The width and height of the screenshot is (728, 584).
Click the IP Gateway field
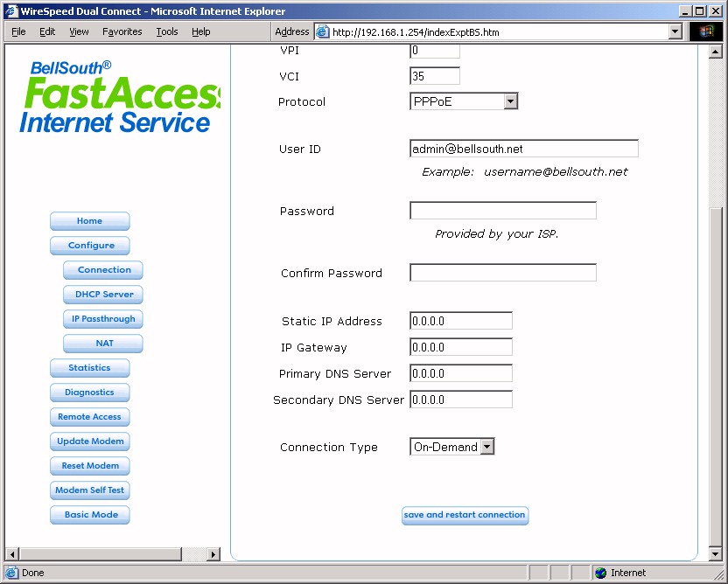click(461, 347)
